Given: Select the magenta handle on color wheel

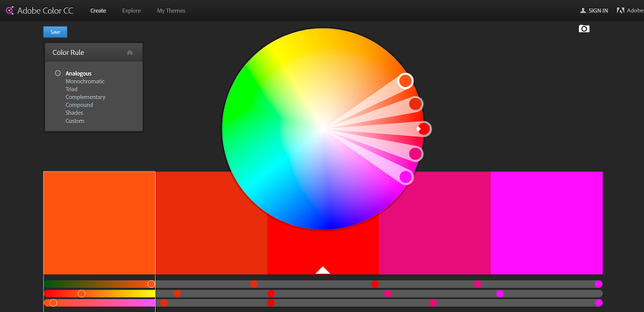Looking at the screenshot, I should pos(406,177).
